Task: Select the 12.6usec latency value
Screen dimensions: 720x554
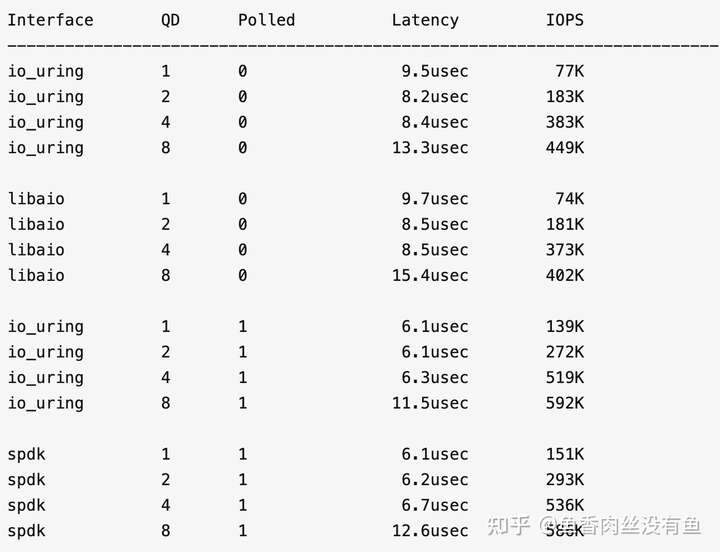Action: (430, 531)
